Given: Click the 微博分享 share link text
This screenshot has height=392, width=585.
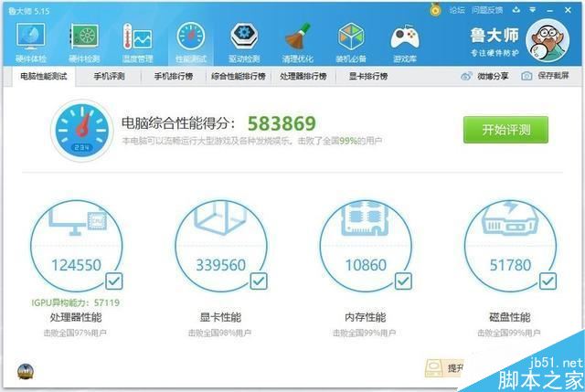Looking at the screenshot, I should [493, 76].
